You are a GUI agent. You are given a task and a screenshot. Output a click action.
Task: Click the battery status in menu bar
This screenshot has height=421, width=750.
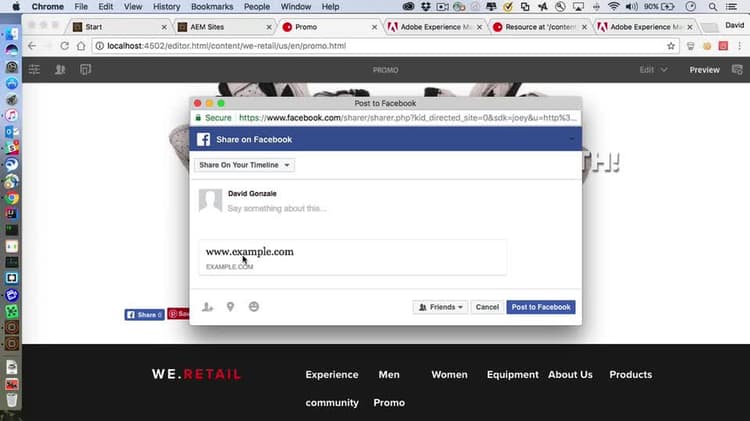click(x=659, y=7)
